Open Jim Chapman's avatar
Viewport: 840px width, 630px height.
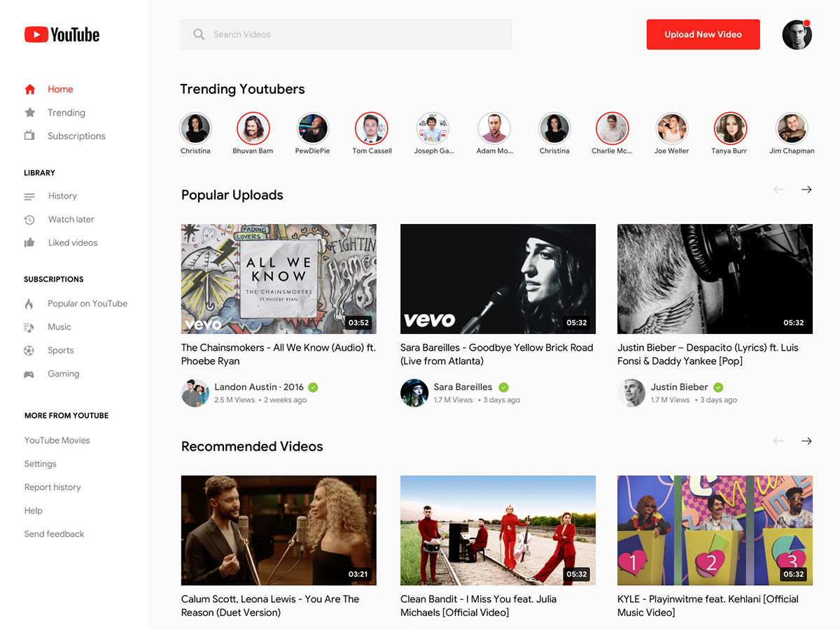tap(792, 129)
